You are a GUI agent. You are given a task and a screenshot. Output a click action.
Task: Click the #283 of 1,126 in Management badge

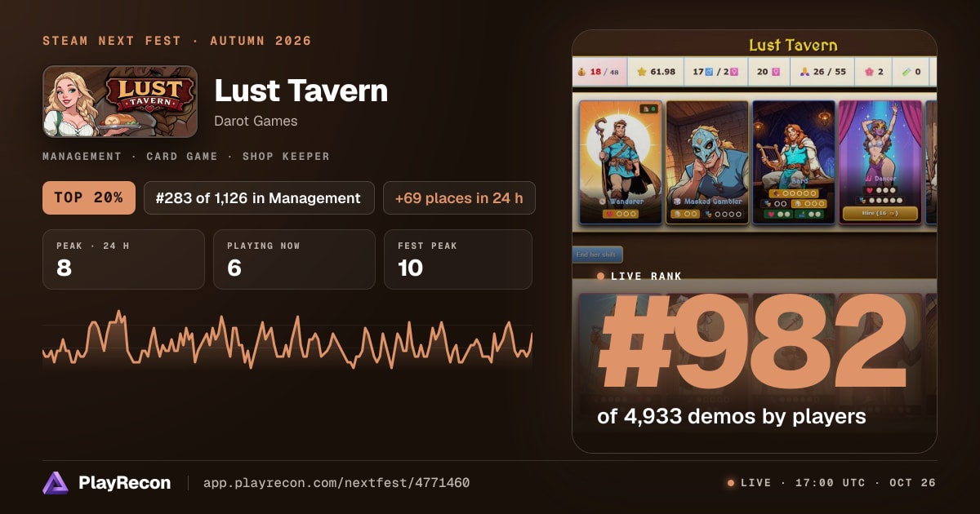click(259, 197)
